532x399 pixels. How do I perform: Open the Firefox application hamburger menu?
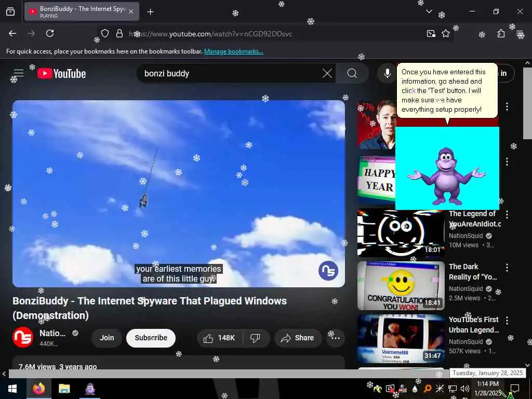(520, 33)
